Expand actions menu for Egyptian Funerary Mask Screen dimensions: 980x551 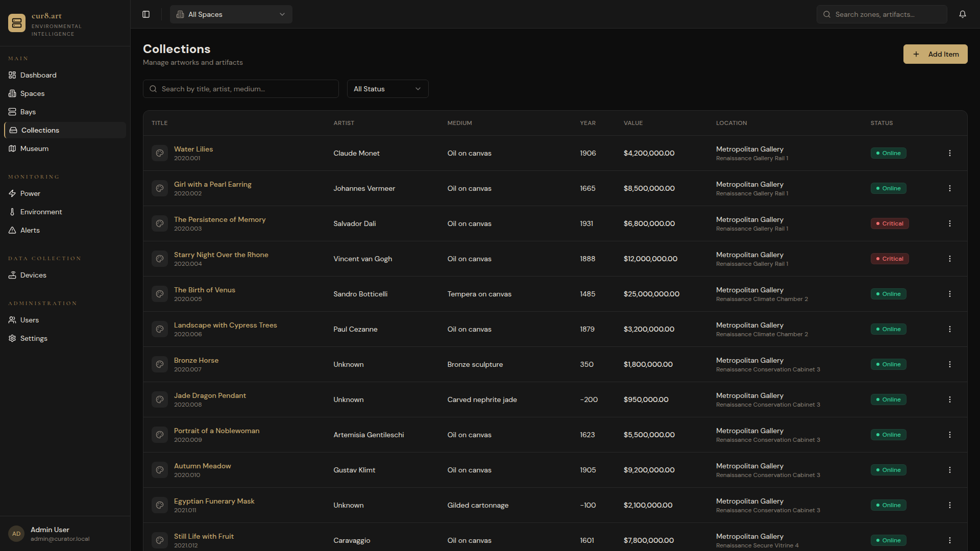(950, 505)
